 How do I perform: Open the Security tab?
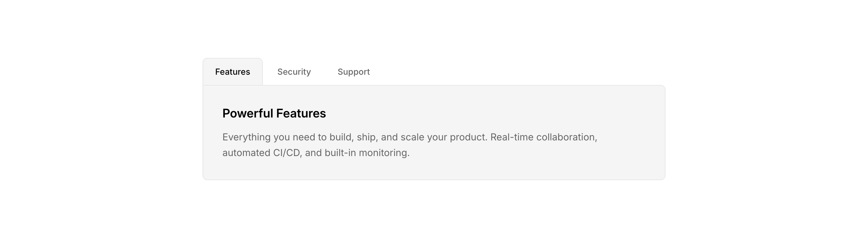pos(294,72)
